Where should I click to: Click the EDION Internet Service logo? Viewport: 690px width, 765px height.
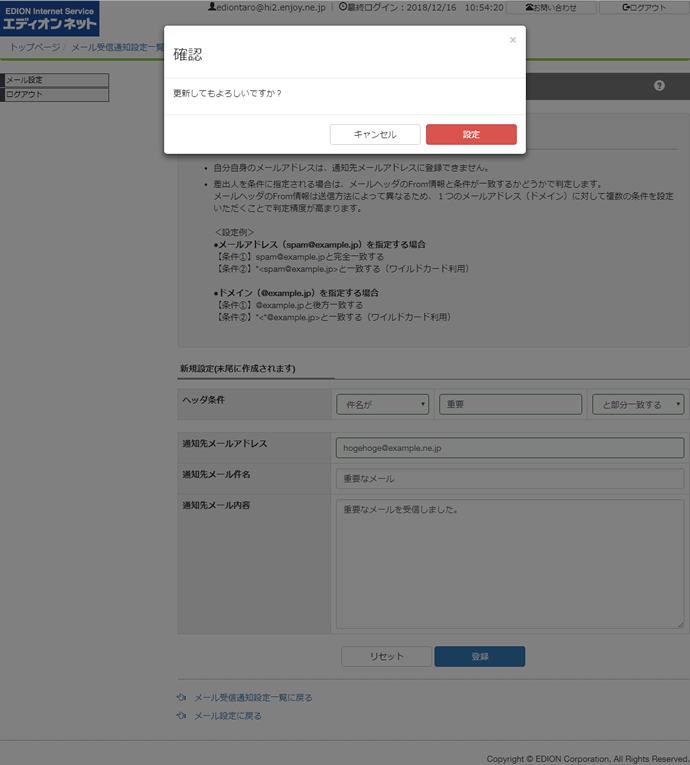click(50, 18)
